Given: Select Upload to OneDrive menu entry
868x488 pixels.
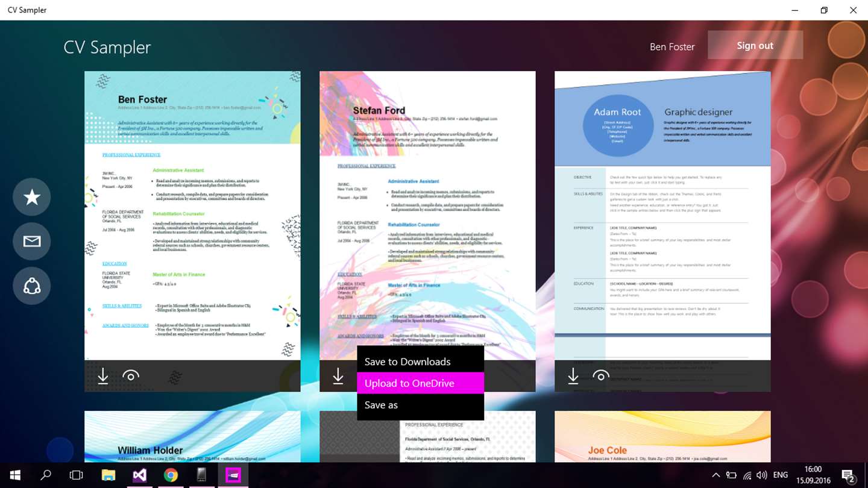Looking at the screenshot, I should click(421, 383).
